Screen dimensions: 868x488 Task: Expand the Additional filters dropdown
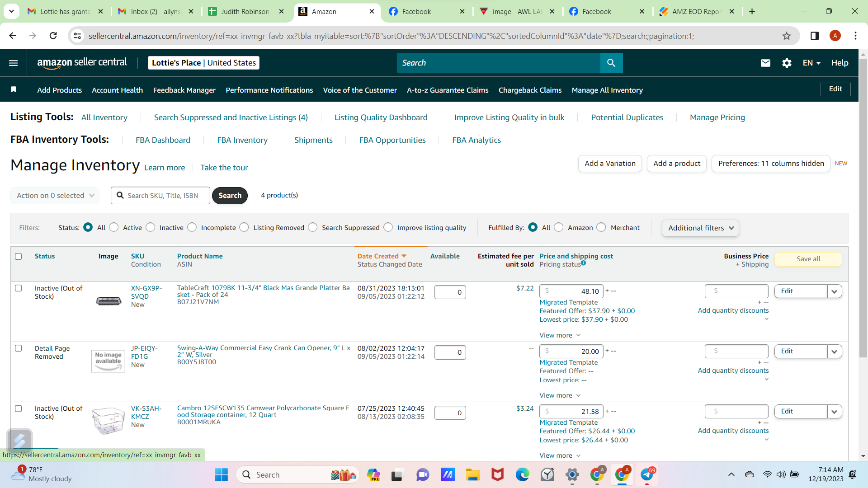coord(700,228)
